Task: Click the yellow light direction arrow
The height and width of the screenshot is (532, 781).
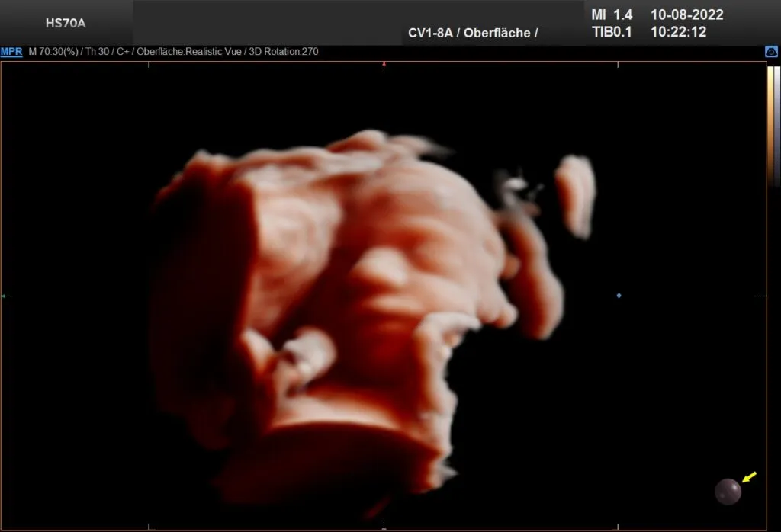Action: (x=749, y=477)
